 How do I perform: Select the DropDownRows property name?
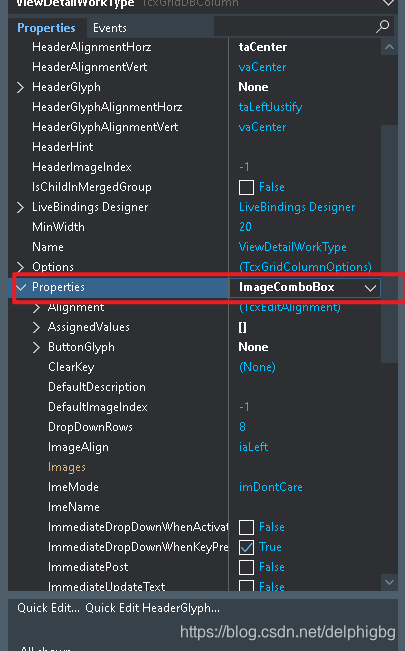click(90, 427)
